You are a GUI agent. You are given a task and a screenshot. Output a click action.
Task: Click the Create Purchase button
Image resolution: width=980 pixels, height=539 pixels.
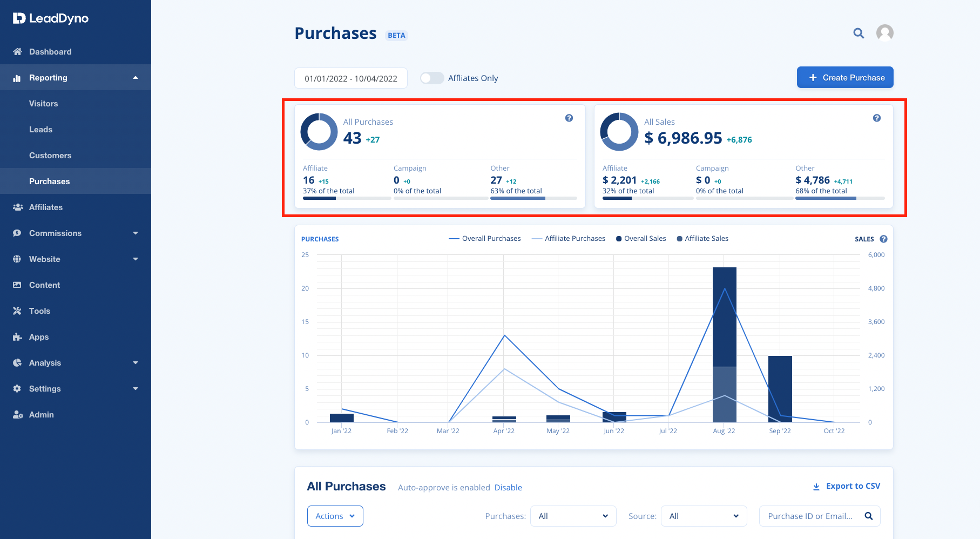[845, 77]
